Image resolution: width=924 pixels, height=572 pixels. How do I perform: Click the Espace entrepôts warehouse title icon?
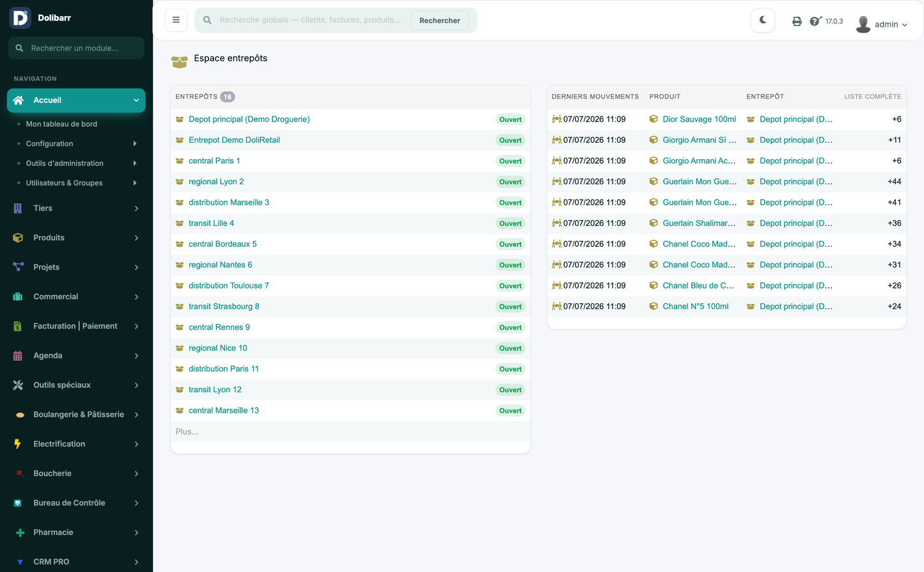click(x=180, y=61)
